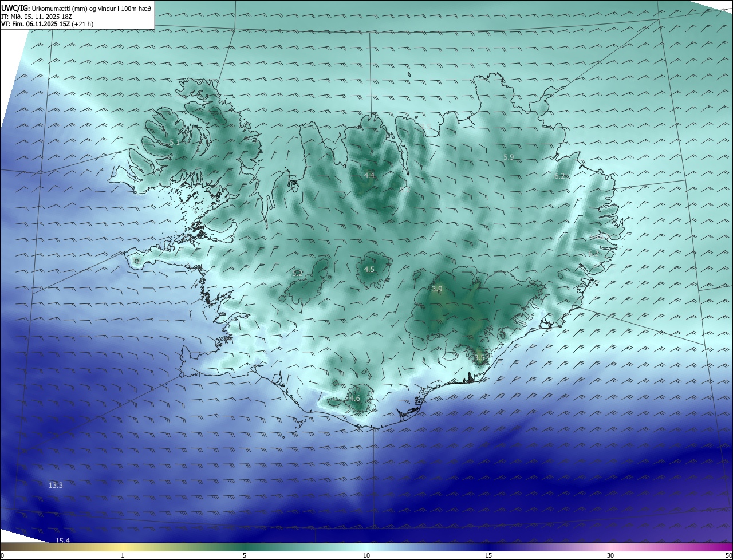Click the 5.1 value label over the Westfjords
Image resolution: width=733 pixels, height=560 pixels.
[x=175, y=142]
